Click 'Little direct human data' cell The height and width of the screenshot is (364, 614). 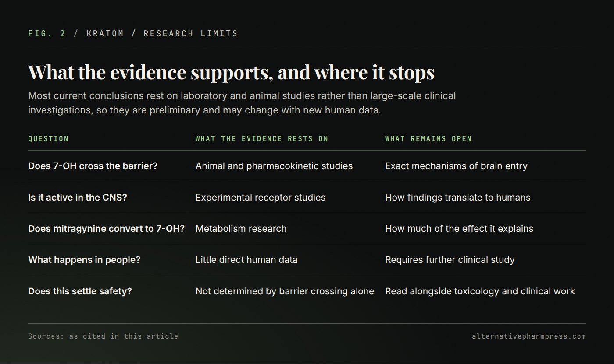246,260
